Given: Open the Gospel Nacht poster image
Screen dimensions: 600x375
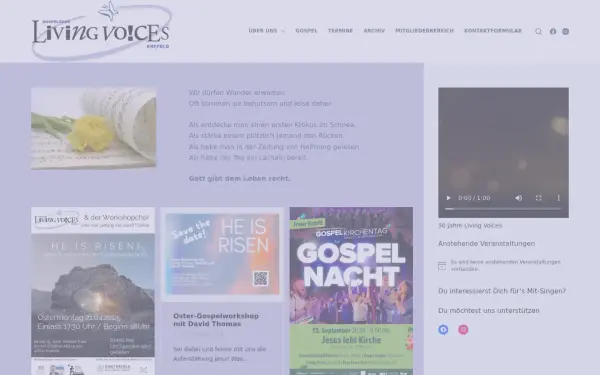Looking at the screenshot, I should point(351,291).
